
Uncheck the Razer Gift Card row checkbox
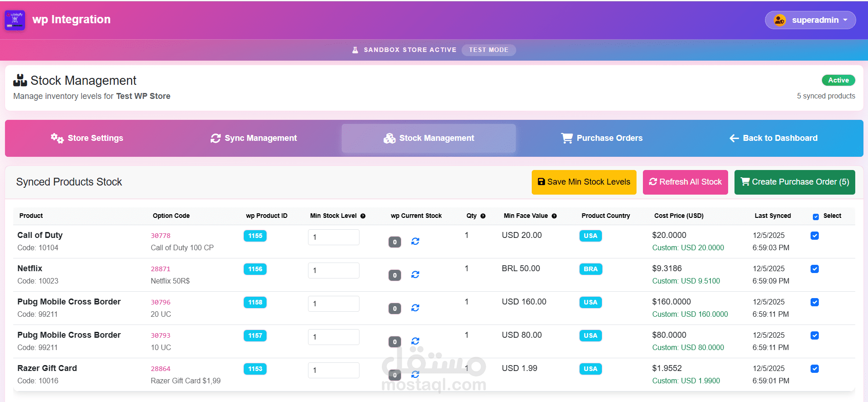coord(815,369)
